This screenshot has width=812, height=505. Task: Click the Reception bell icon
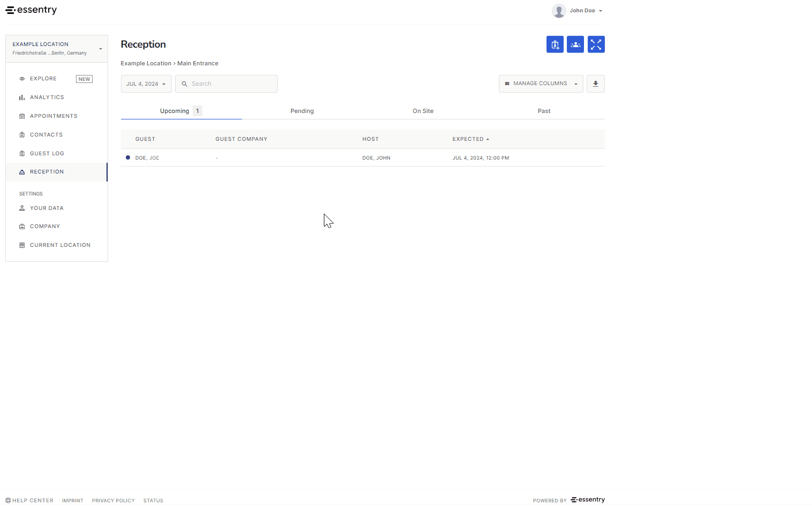[x=22, y=172]
